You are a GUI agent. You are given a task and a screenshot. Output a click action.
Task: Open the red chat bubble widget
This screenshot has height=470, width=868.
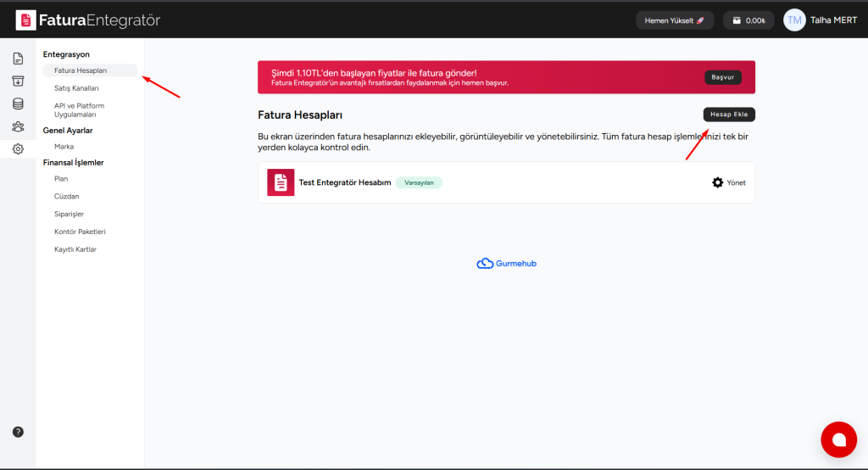838,439
